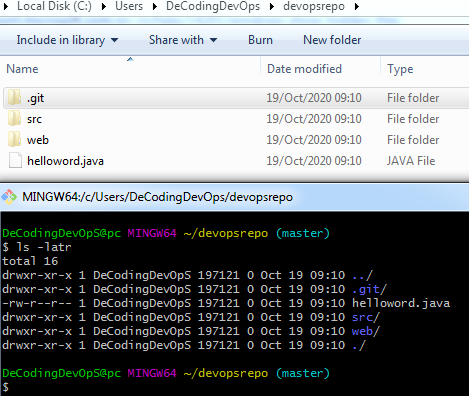Select the src folder name
This screenshot has height=396, width=469.
pyautogui.click(x=34, y=119)
